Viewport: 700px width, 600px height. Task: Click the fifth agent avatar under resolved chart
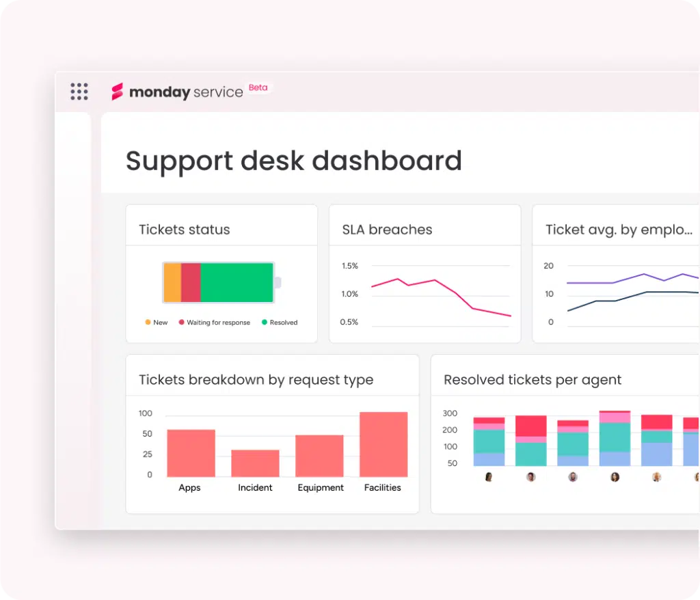point(657,477)
